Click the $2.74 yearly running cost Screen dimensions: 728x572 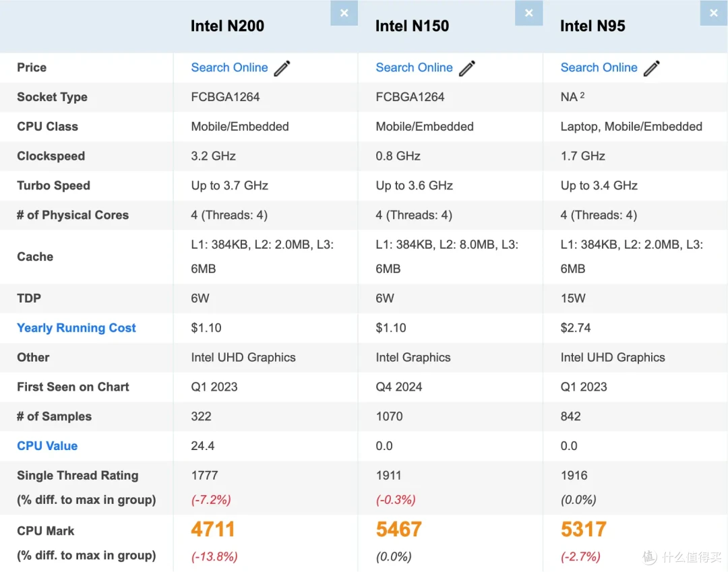(575, 328)
